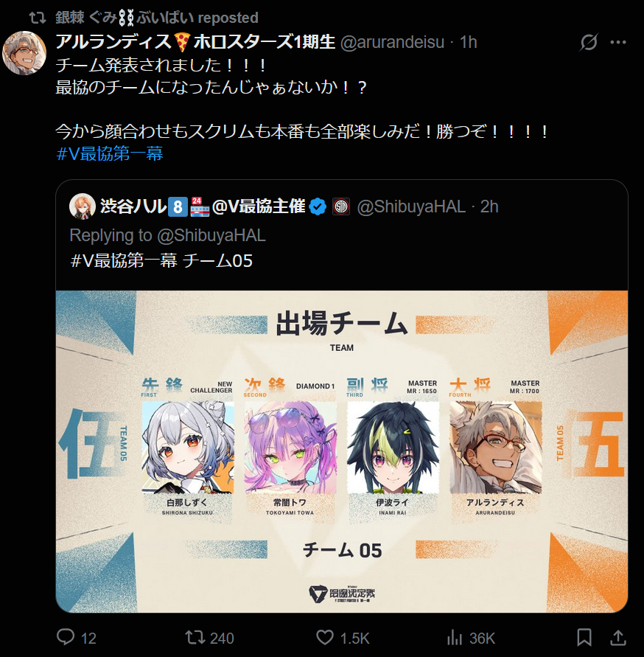Repost this tweet with the retweet icon
The width and height of the screenshot is (644, 657).
195,637
